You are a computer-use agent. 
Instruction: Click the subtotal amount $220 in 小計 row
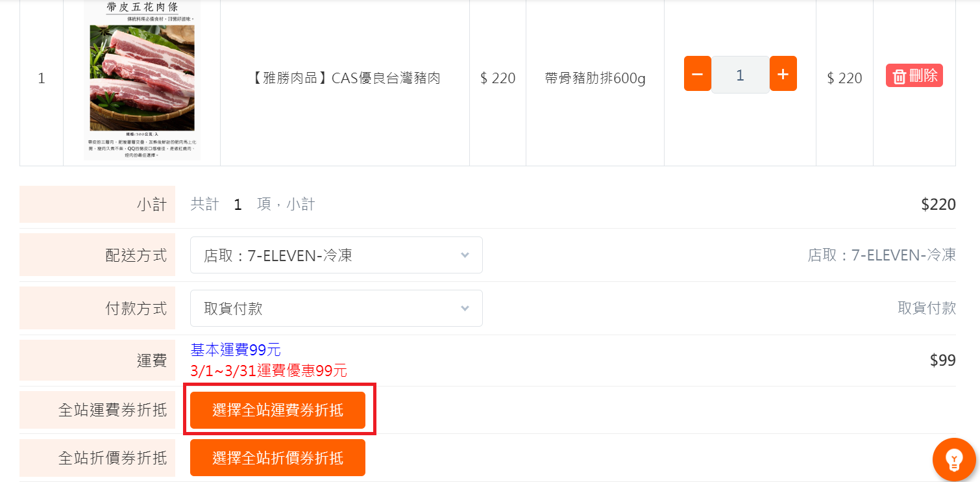pos(938,205)
